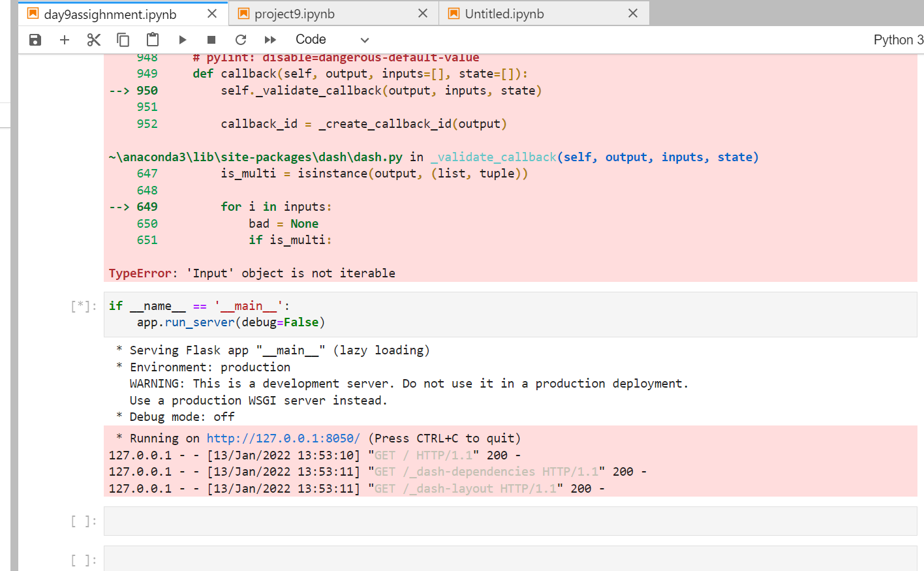This screenshot has width=924, height=571.
Task: Click the 'Debug mode: off' output line
Action: (x=175, y=417)
